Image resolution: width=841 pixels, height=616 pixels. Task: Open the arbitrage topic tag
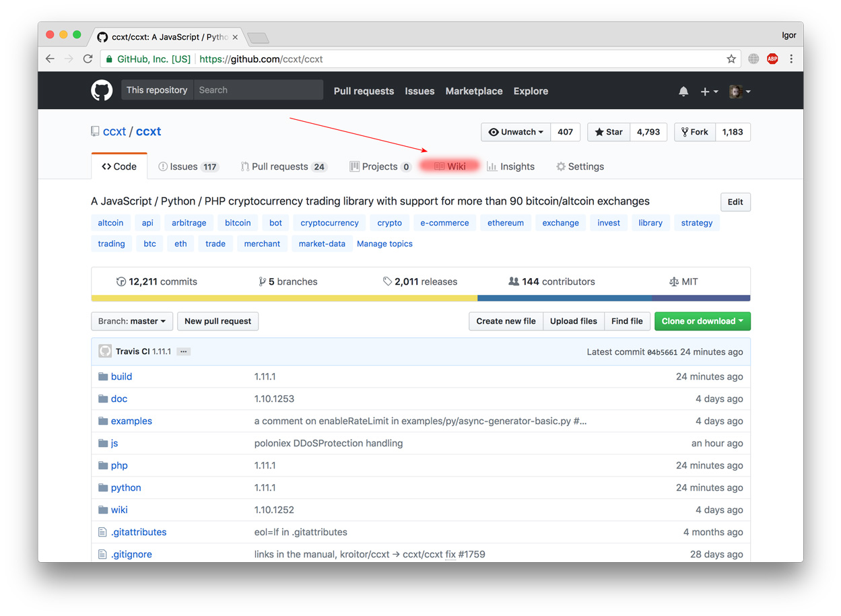click(x=189, y=223)
